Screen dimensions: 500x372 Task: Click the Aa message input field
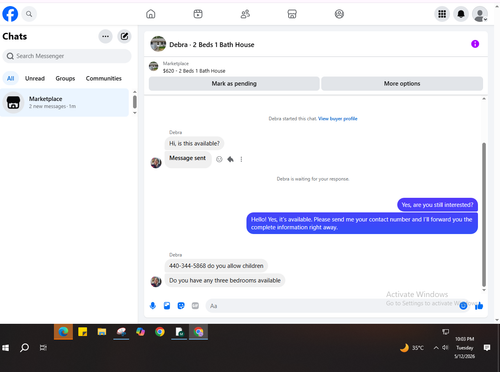[x=337, y=306]
